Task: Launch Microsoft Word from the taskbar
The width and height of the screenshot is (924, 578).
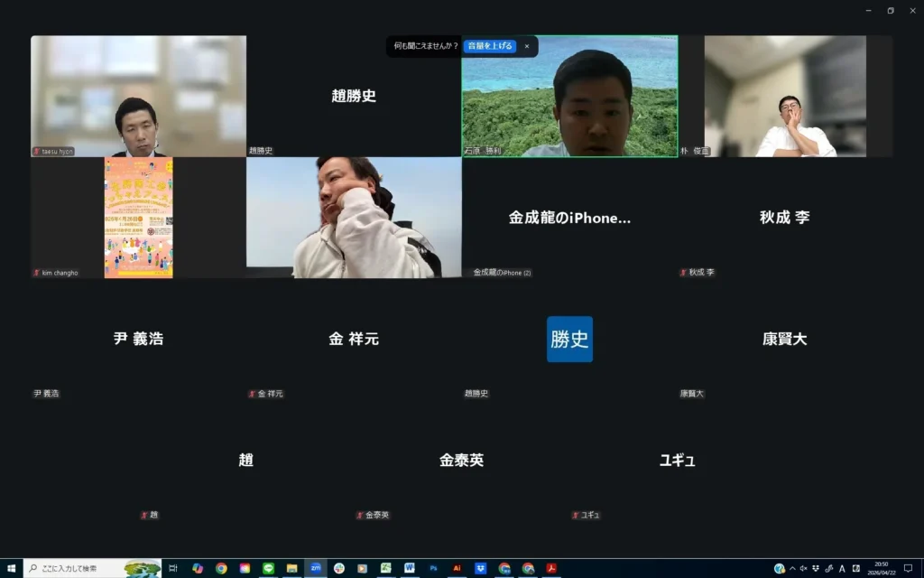Action: click(x=410, y=568)
